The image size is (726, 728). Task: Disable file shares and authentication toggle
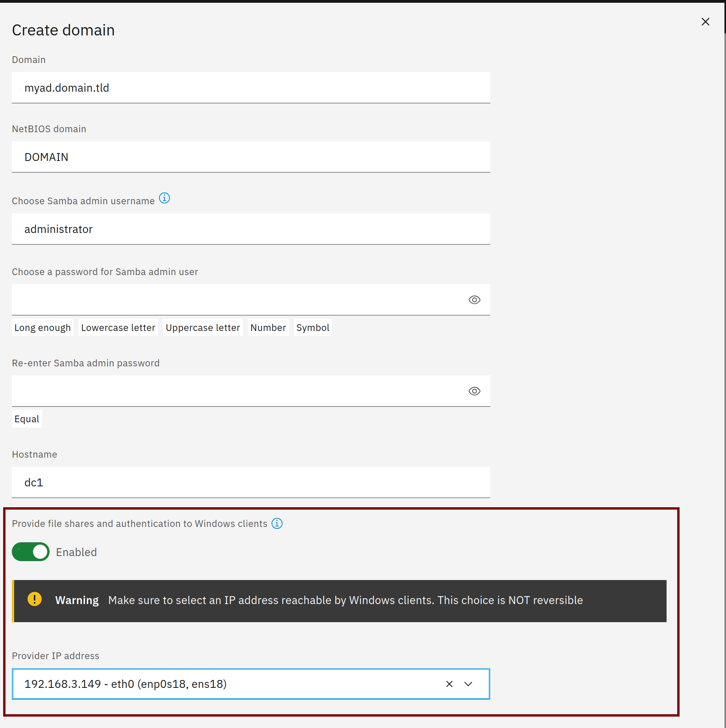pos(31,552)
